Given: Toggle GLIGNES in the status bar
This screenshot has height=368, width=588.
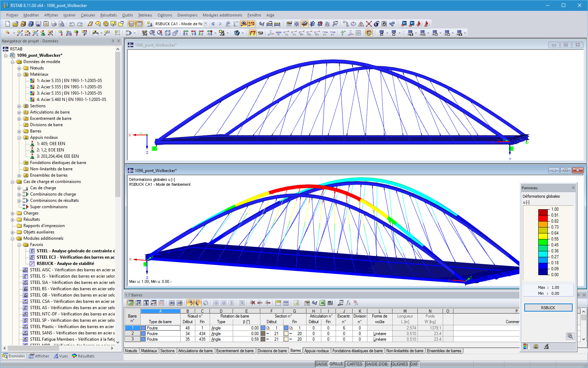Looking at the screenshot, I should pos(400,364).
